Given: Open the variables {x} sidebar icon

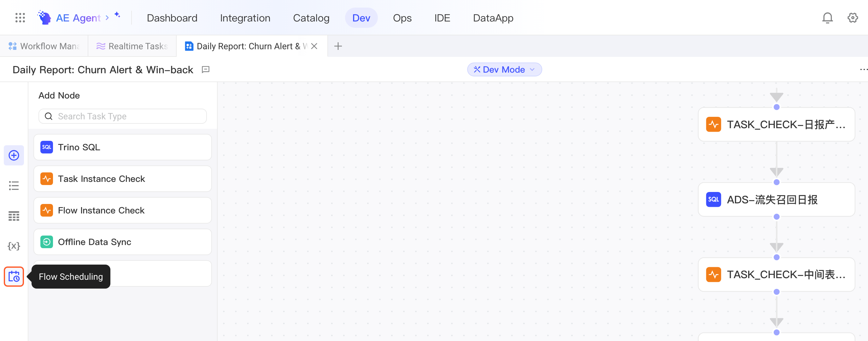Looking at the screenshot, I should point(14,246).
